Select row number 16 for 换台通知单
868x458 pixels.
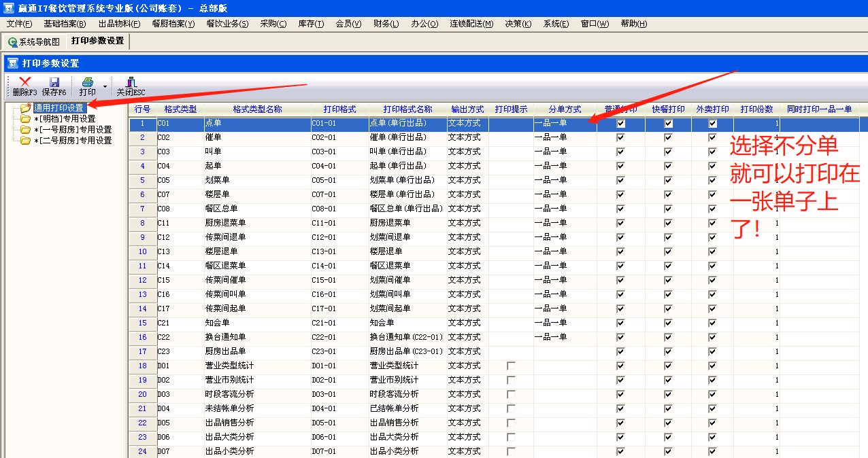coord(143,337)
